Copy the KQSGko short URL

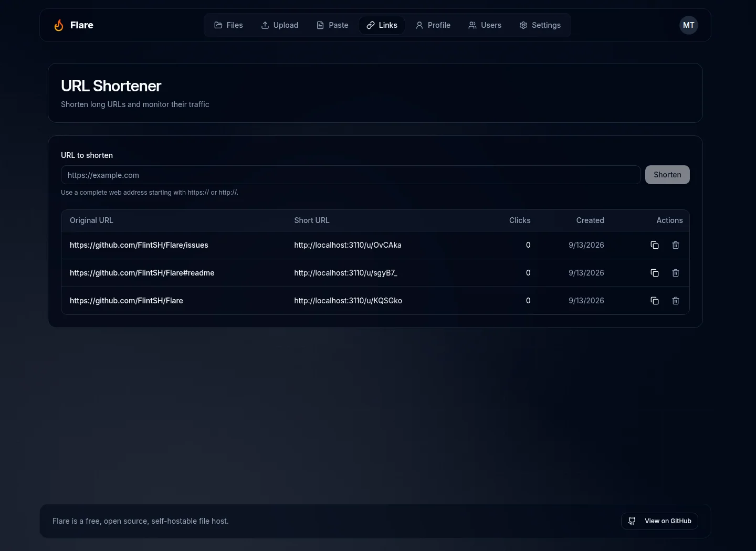(655, 301)
